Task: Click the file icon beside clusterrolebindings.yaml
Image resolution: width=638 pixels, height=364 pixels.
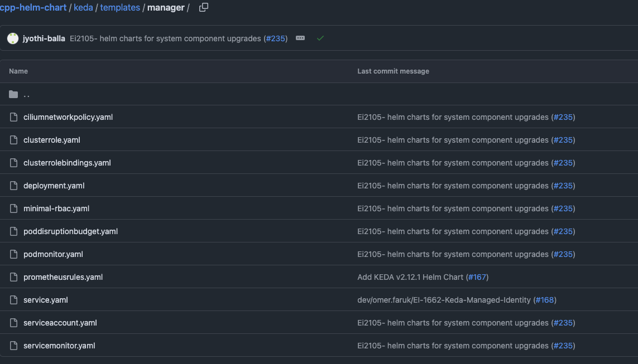Action: tap(13, 163)
